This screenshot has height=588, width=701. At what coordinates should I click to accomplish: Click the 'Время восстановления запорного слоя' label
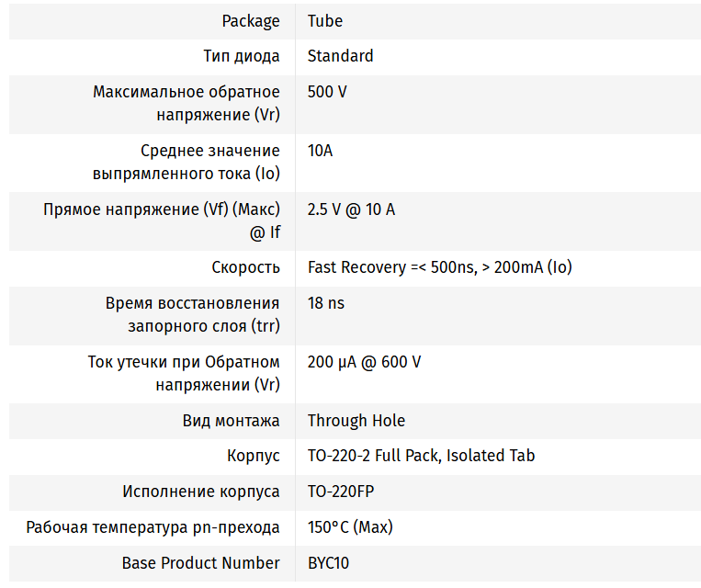click(192, 314)
